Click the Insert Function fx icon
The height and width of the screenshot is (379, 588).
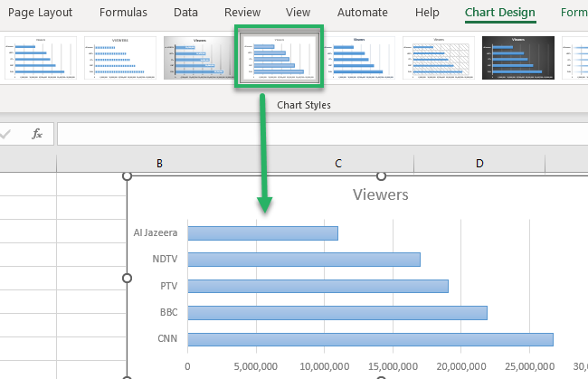37,134
